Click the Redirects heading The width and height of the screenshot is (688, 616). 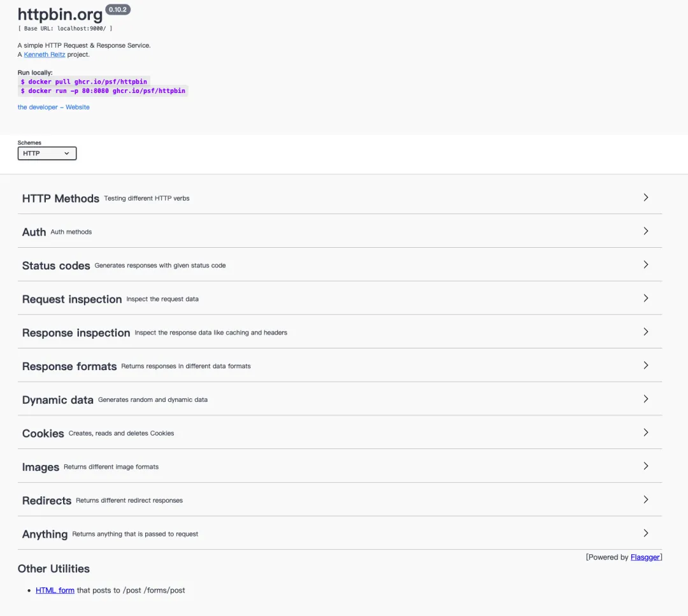[x=47, y=501]
